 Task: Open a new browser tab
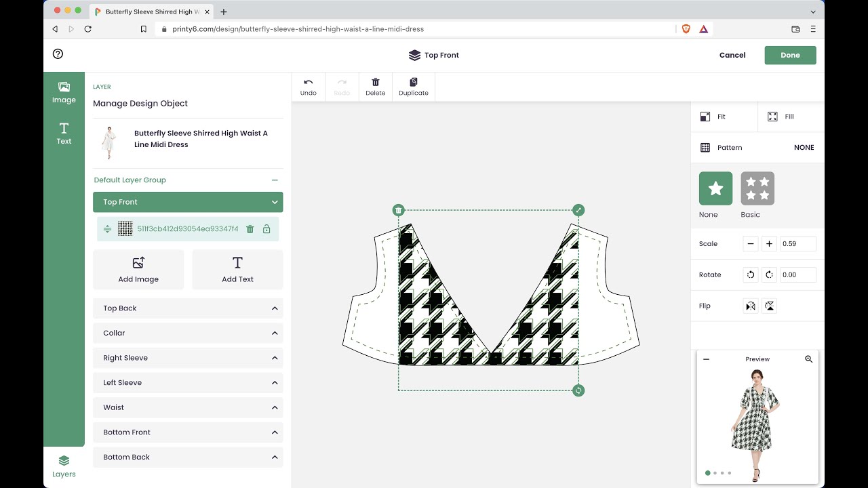[x=224, y=12]
